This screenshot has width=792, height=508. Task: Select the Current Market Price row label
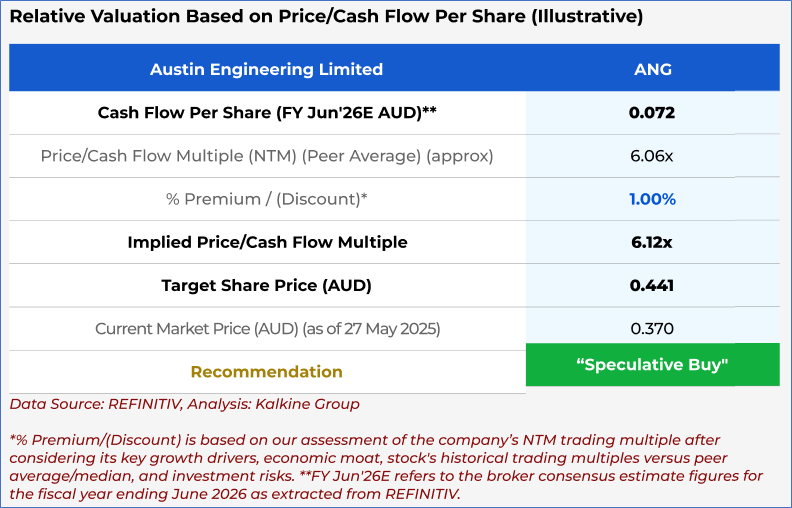[266, 328]
